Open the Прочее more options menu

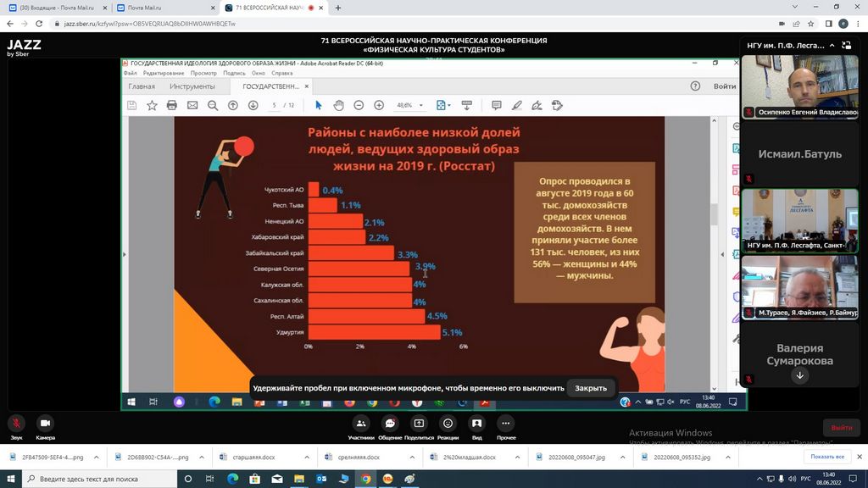pos(506,424)
